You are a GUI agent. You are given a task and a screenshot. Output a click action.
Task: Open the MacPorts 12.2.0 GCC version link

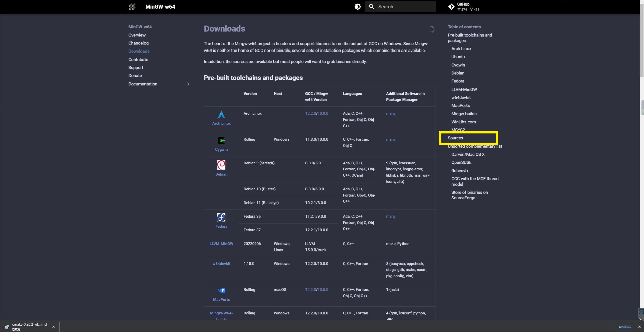(x=310, y=289)
